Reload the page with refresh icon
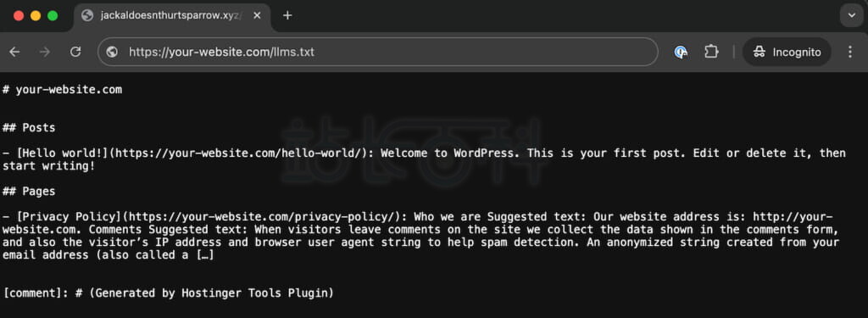Image resolution: width=868 pixels, height=318 pixels. point(75,52)
